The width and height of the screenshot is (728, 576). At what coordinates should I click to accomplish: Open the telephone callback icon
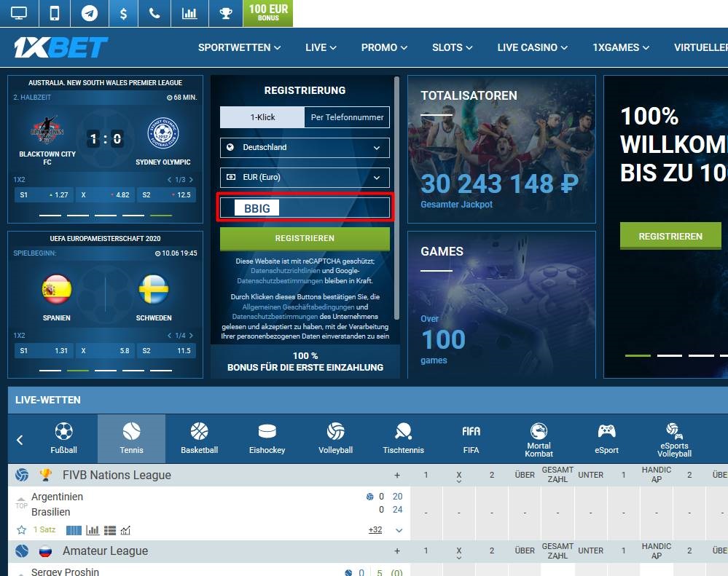click(154, 13)
